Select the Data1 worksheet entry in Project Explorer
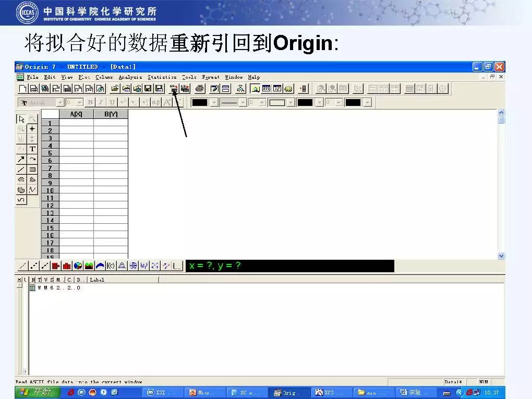 55,288
